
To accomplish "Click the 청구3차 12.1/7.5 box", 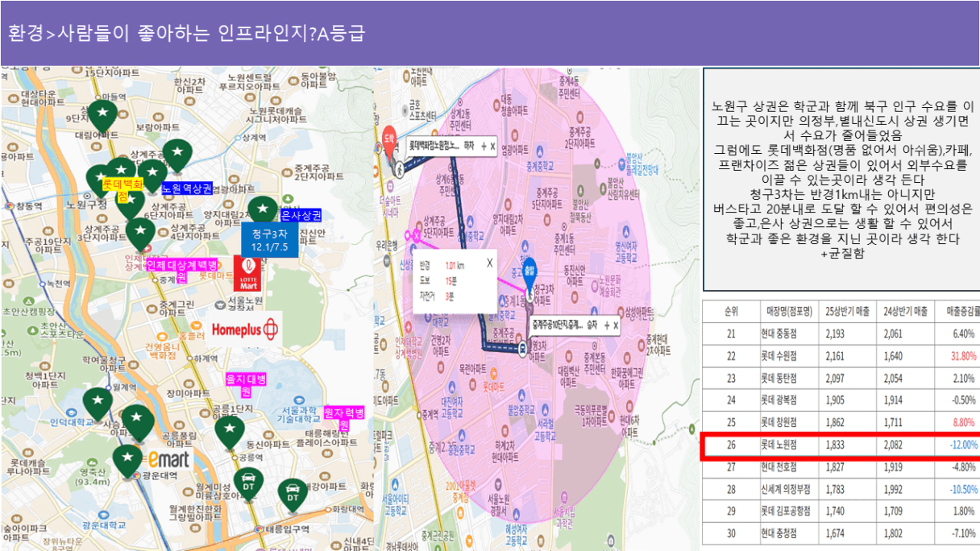I will (270, 239).
